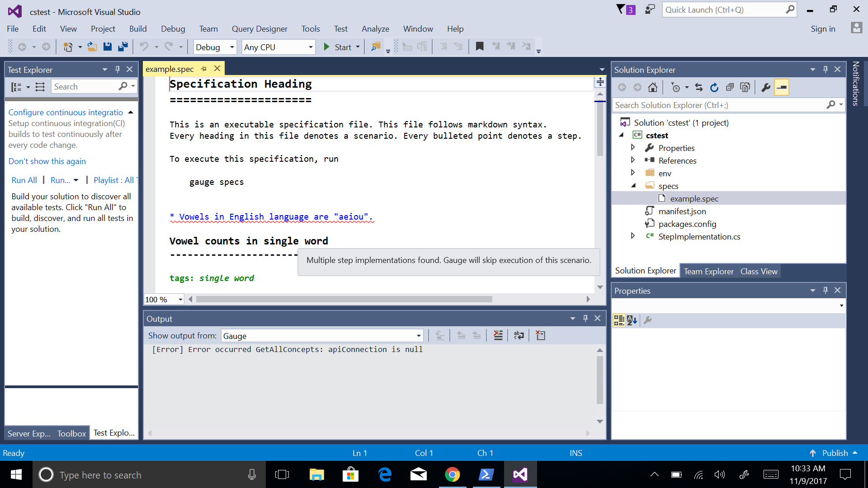Click the Find in Files toolbar icon

(376, 47)
